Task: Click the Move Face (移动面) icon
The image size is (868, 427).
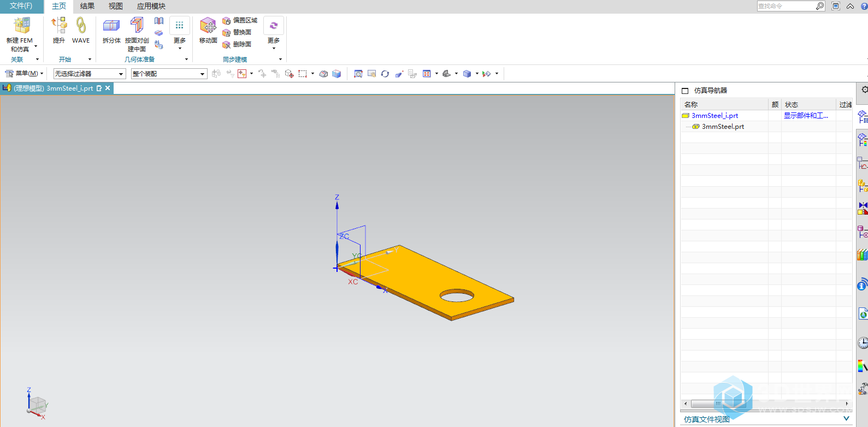Action: point(208,25)
